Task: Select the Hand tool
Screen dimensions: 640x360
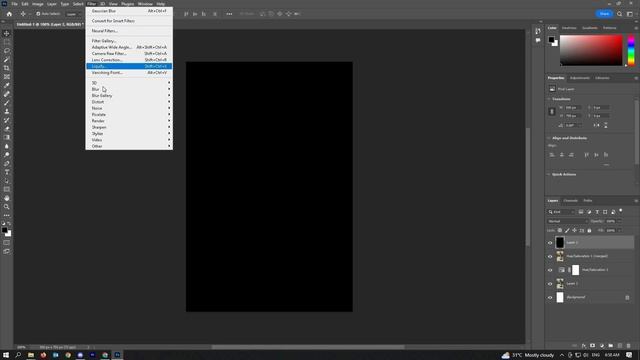Action: (x=7, y=198)
